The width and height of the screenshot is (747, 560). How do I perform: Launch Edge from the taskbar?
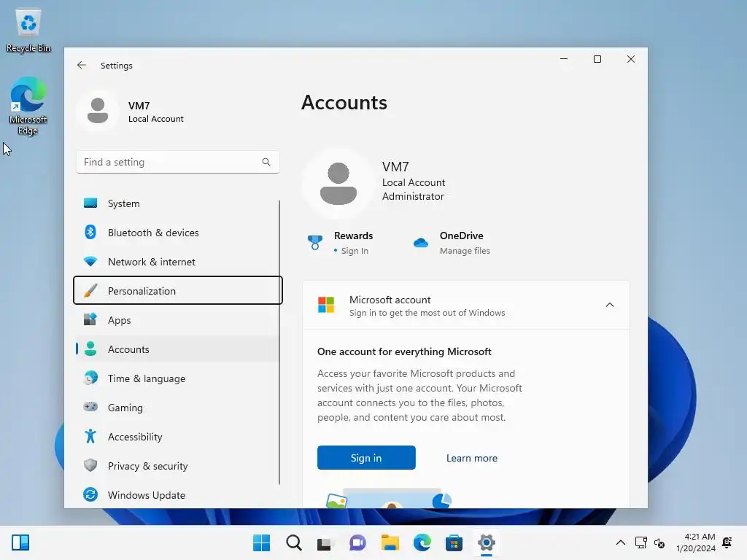point(422,542)
